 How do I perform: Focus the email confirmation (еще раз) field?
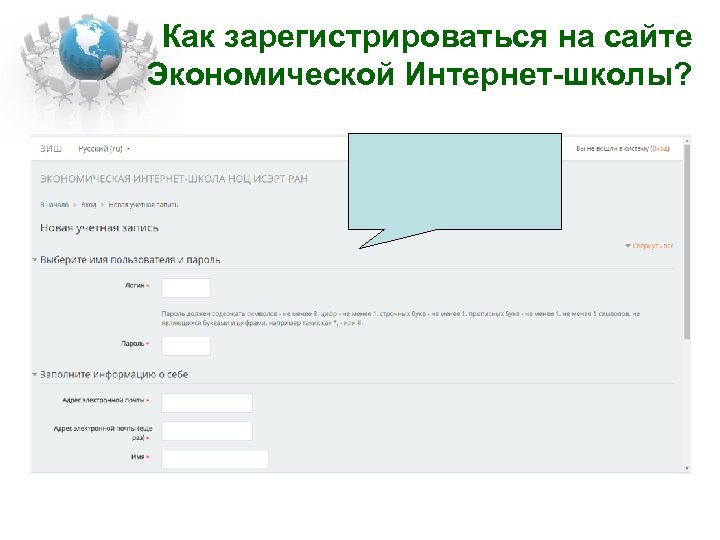(x=207, y=431)
